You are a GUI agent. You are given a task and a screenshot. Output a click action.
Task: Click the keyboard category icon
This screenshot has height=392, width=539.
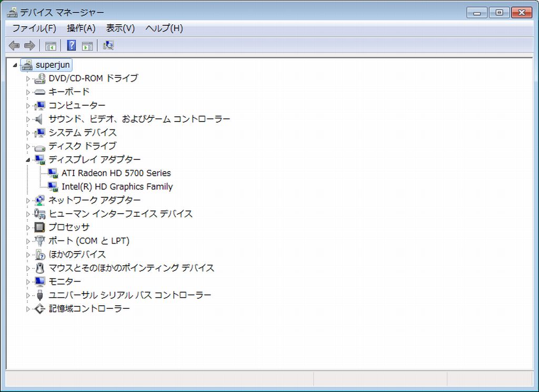coord(40,92)
